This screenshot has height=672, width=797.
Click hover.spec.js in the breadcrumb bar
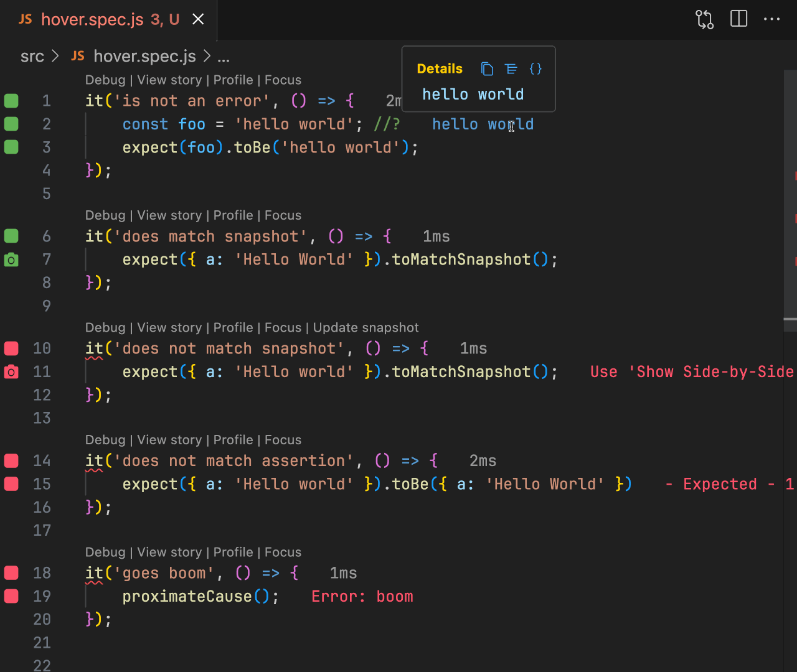coord(144,56)
